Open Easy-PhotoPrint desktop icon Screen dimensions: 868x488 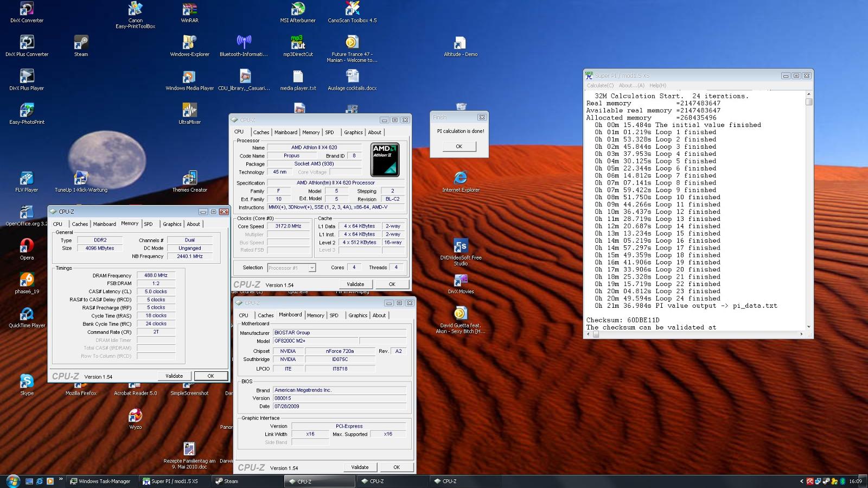point(27,113)
